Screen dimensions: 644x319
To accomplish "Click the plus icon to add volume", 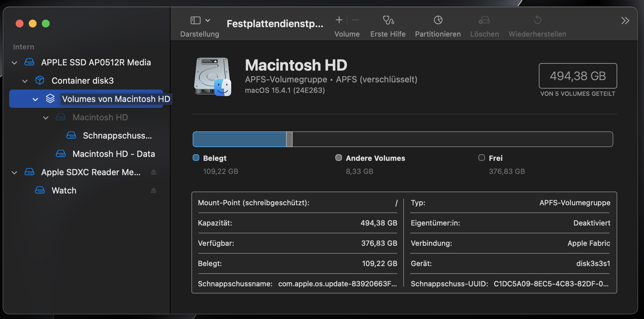I will pos(339,20).
